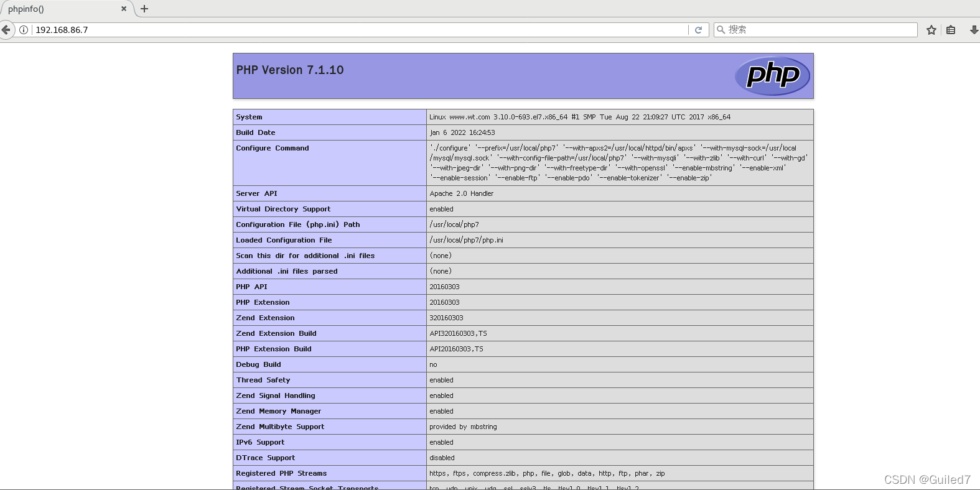This screenshot has height=490, width=980.
Task: Select the Debug Build value no
Action: pyautogui.click(x=433, y=364)
